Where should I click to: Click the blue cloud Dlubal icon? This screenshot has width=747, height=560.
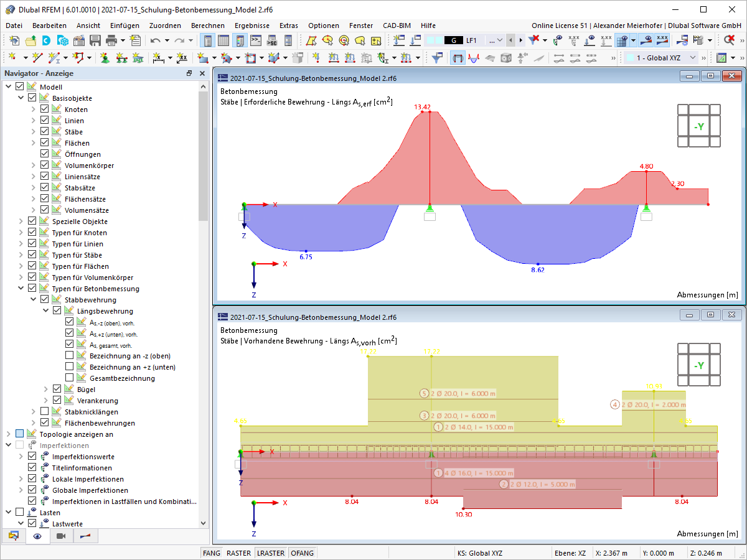point(46,40)
